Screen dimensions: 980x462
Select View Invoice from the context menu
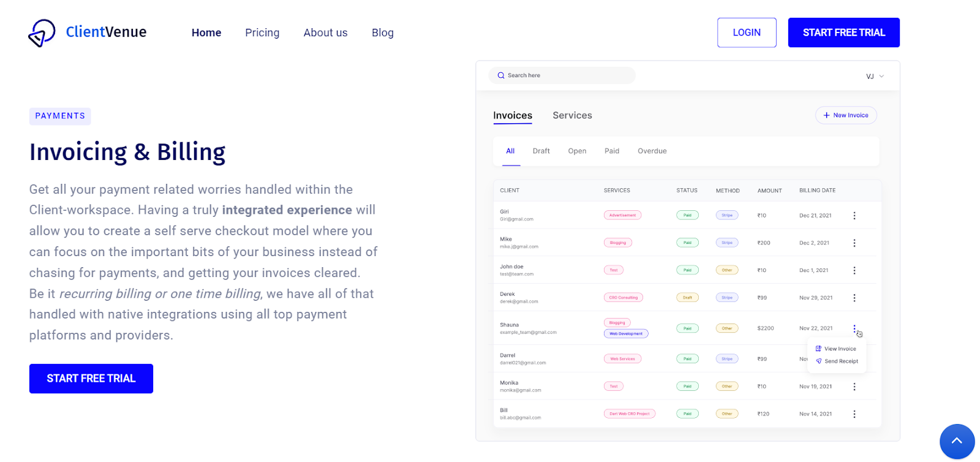click(840, 349)
